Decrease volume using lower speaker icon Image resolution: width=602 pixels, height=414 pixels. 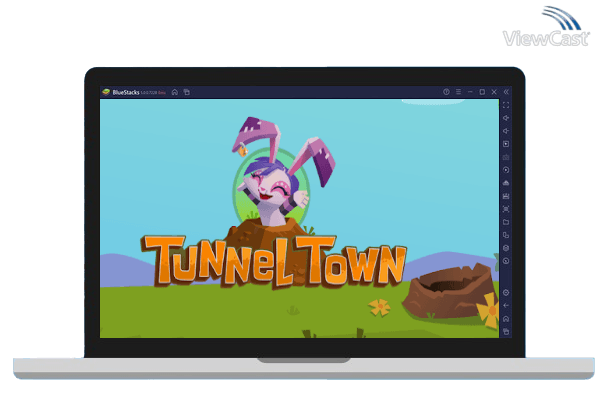(x=506, y=131)
